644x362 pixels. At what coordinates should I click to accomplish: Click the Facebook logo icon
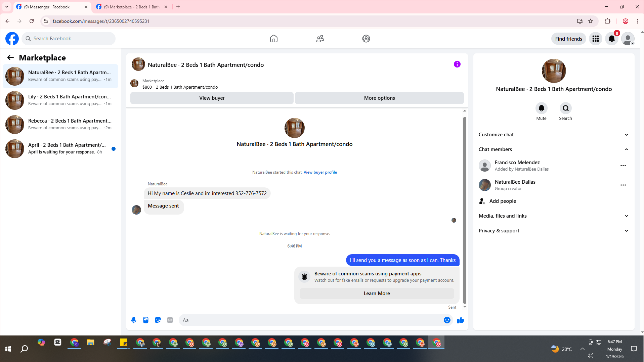12,39
